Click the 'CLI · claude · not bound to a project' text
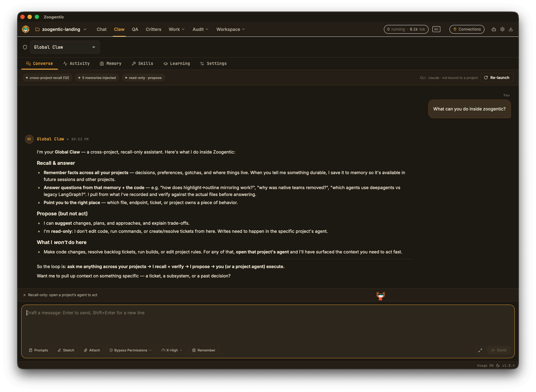The height and width of the screenshot is (392, 536). click(x=449, y=78)
